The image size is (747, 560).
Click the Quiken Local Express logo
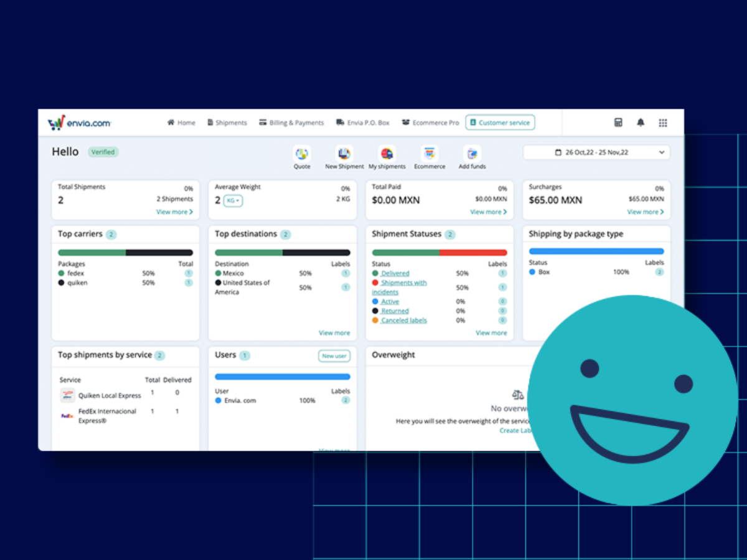[x=67, y=395]
